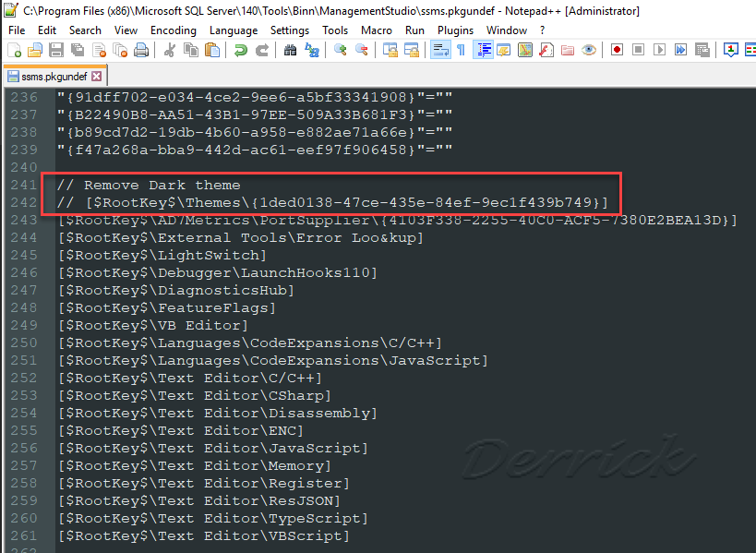Image resolution: width=756 pixels, height=553 pixels.
Task: Enable monitoring with the eye icon
Action: coord(587,51)
